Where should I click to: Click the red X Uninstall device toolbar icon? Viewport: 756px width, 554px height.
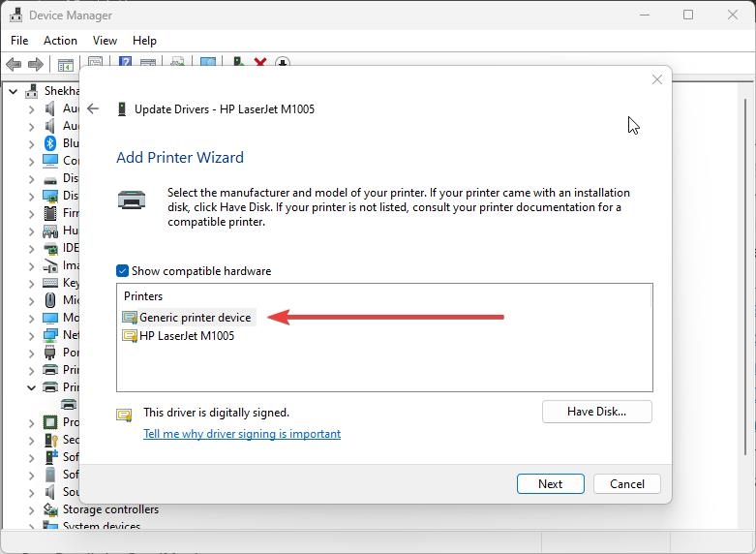[260, 62]
